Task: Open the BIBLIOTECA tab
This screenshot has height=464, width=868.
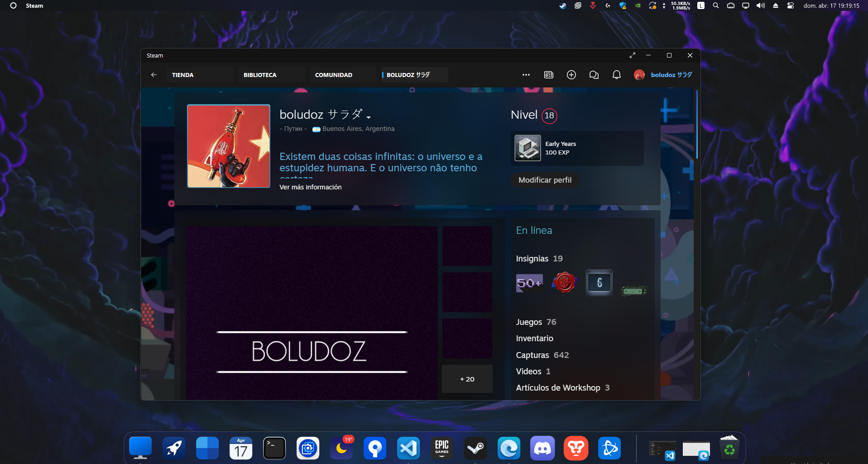Action: (x=261, y=75)
